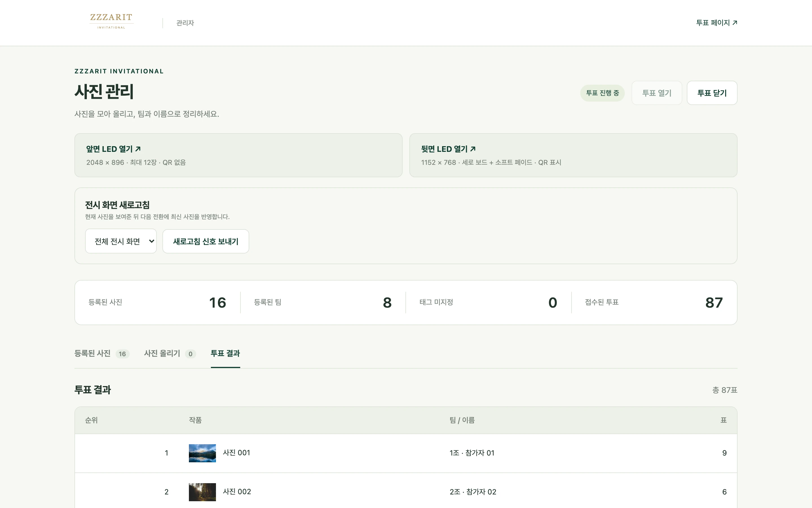Image resolution: width=812 pixels, height=508 pixels.
Task: Click the 표 column header
Action: pos(724,420)
